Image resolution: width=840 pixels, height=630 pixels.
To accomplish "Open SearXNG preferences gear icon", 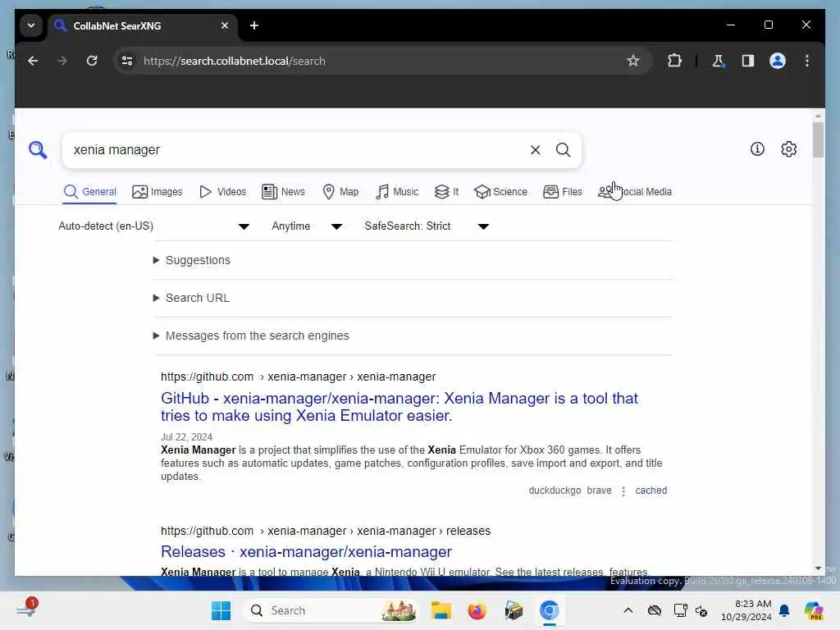I will 788,149.
